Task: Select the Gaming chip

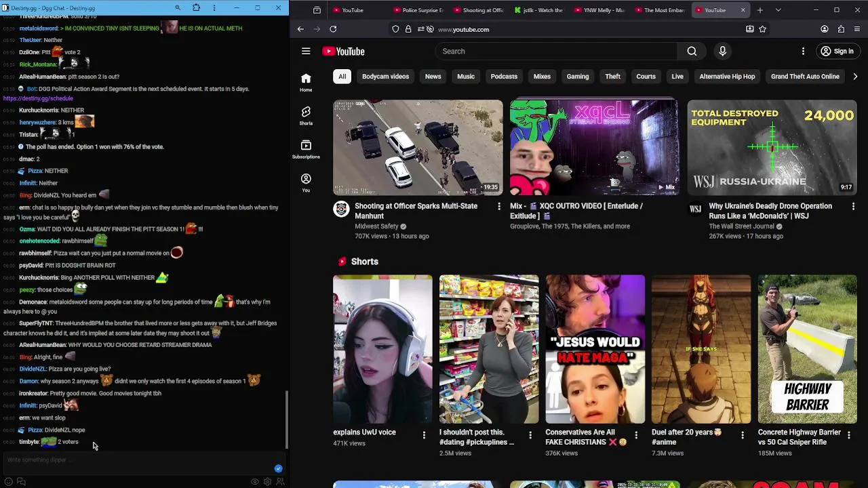Action: click(x=578, y=77)
